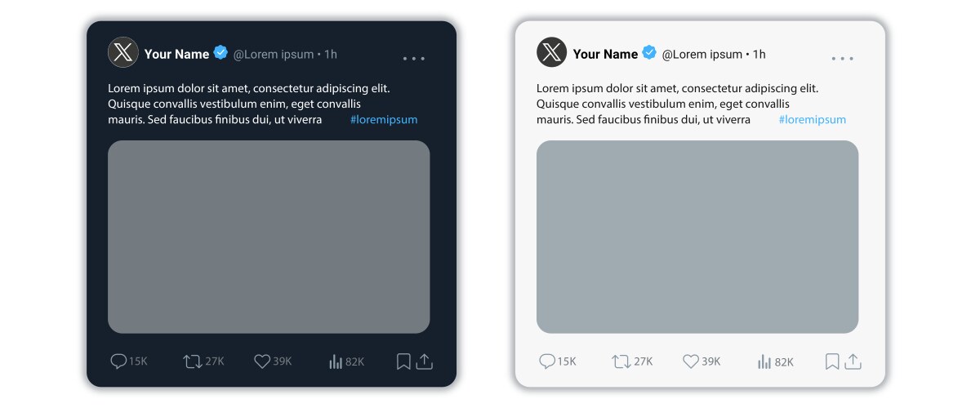Share the dark-themed post
This screenshot has height=408, width=980.
424,361
